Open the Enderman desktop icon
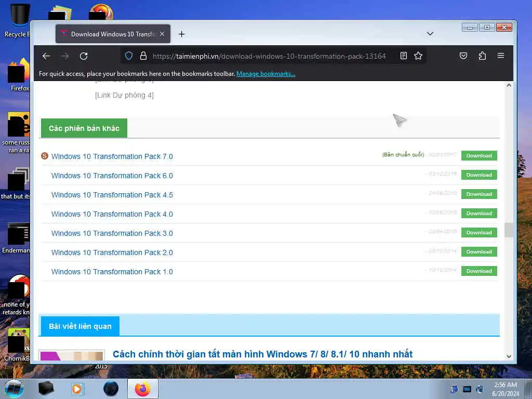The width and height of the screenshot is (532, 399). coord(16,237)
